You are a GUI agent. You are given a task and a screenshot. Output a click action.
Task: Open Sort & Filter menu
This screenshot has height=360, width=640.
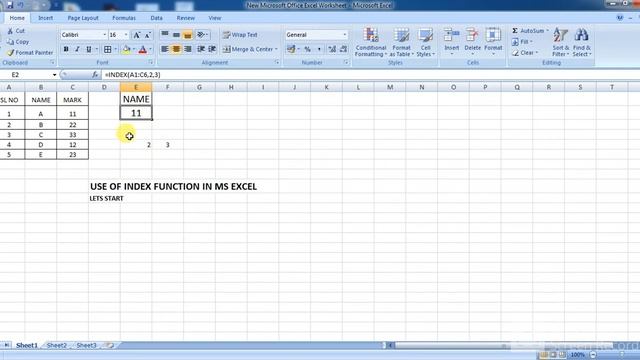click(x=560, y=42)
